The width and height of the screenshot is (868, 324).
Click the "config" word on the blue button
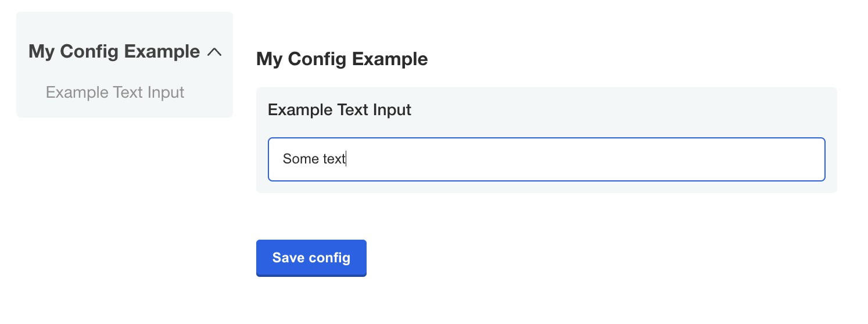pyautogui.click(x=330, y=258)
